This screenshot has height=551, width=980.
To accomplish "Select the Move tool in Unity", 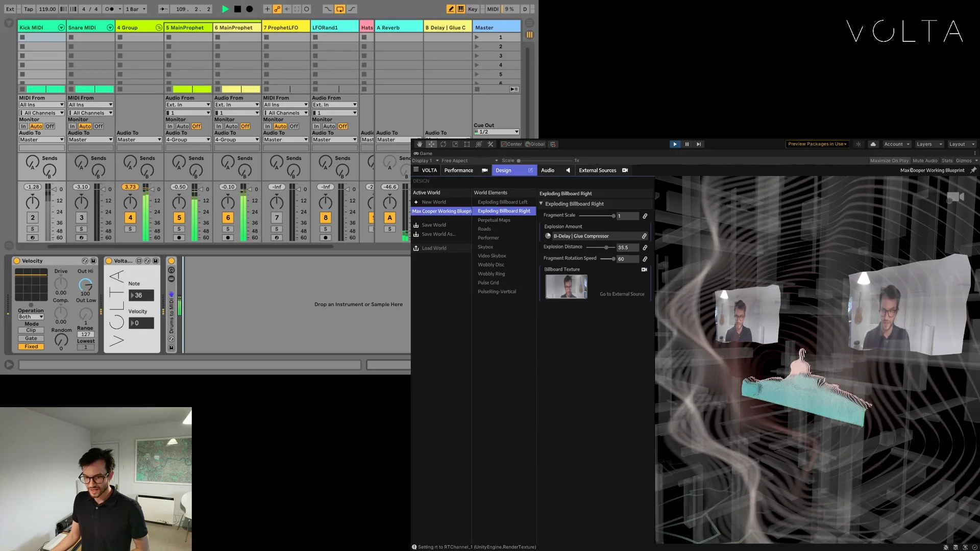I will (x=432, y=144).
